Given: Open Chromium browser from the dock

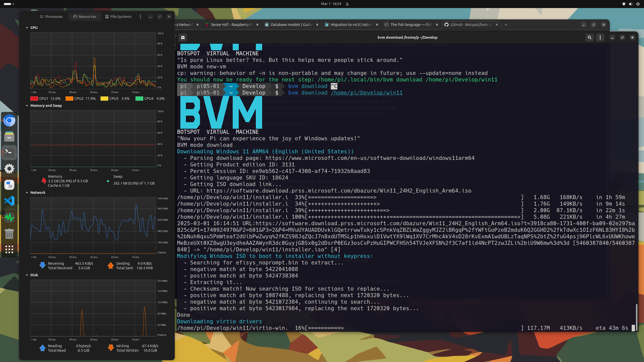Looking at the screenshot, I should 9,120.
